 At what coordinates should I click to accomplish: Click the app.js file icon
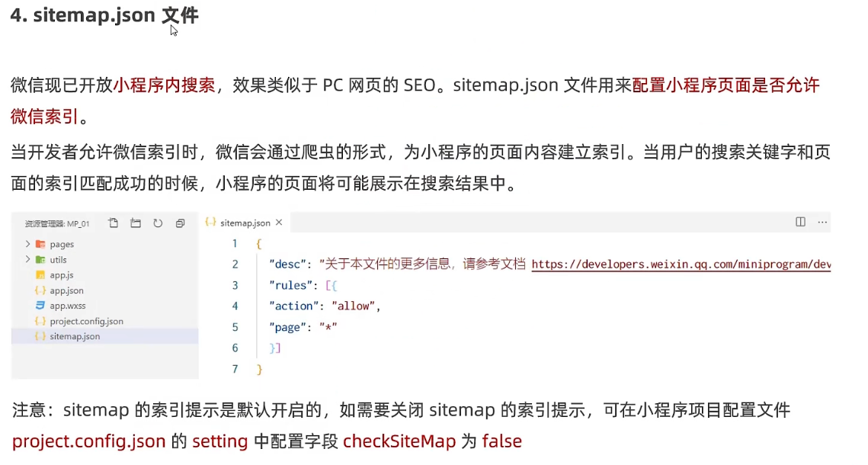click(x=40, y=274)
